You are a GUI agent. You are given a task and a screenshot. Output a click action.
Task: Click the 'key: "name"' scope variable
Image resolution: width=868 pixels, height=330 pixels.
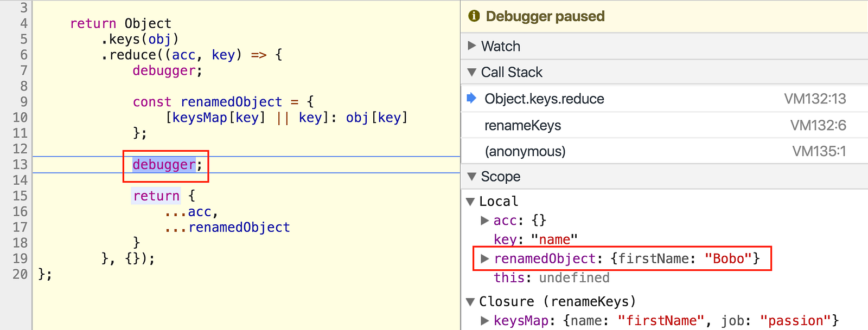(535, 240)
